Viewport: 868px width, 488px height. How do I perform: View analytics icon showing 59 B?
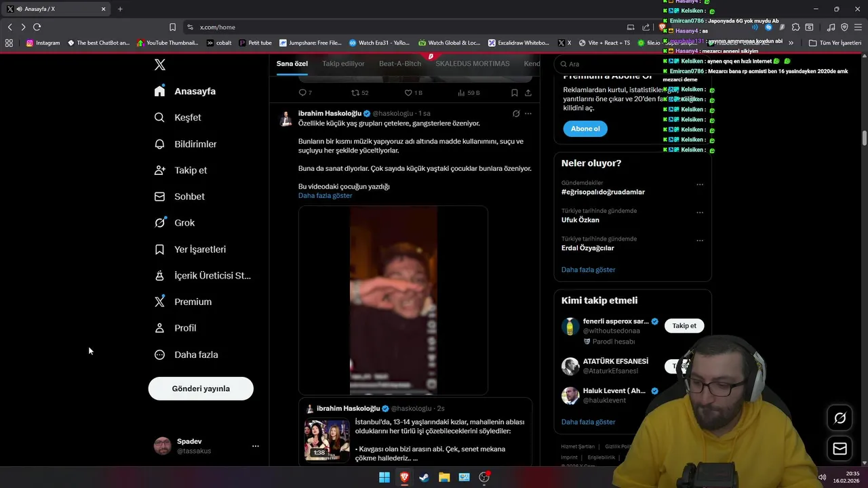point(469,93)
